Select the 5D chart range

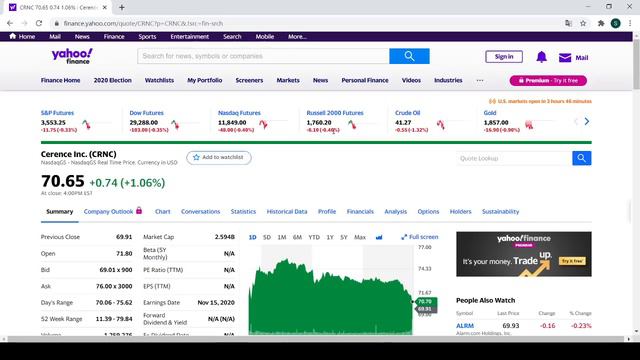coord(267,237)
